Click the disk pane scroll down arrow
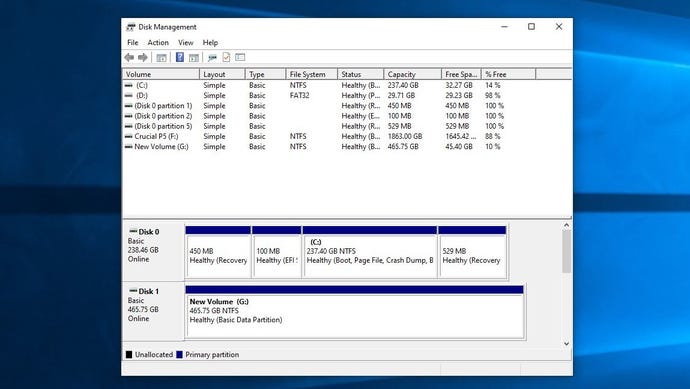 566,344
